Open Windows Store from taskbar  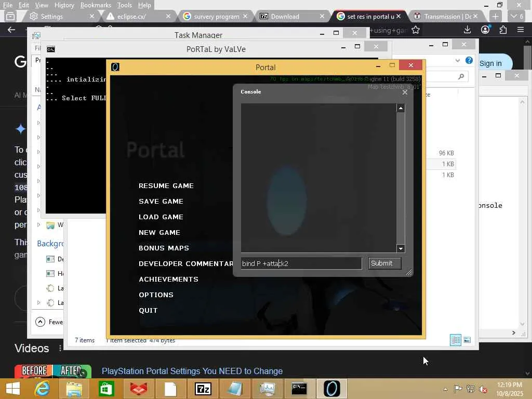pyautogui.click(x=106, y=389)
